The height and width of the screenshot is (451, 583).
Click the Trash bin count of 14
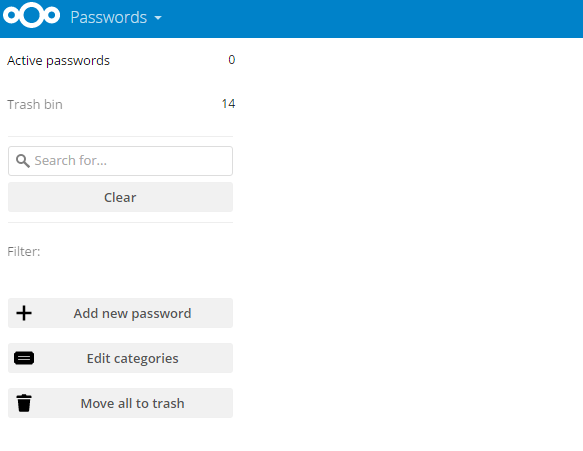click(228, 104)
